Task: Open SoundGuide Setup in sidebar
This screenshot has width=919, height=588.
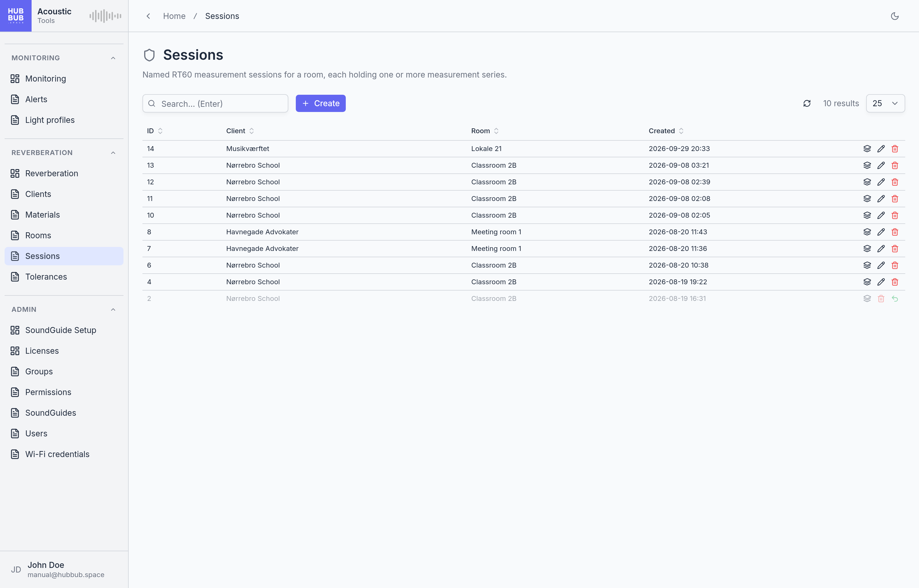Action: click(64, 330)
